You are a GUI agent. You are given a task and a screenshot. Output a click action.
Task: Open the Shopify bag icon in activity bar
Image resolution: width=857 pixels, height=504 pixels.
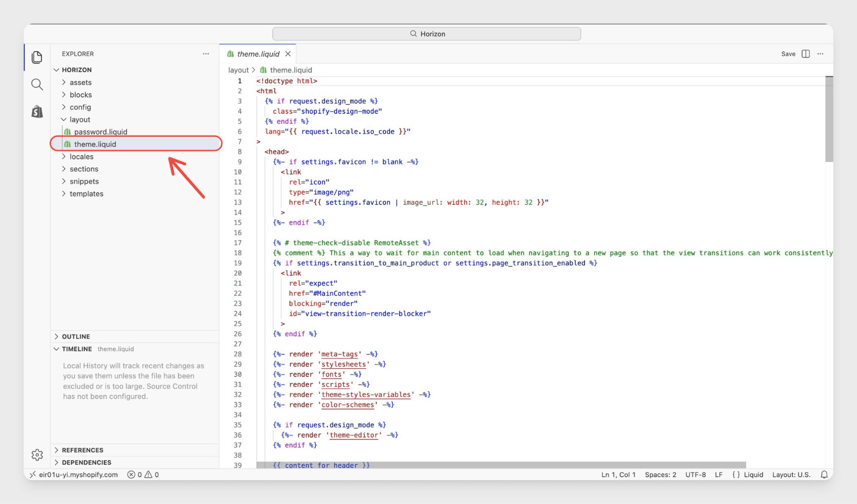[37, 112]
